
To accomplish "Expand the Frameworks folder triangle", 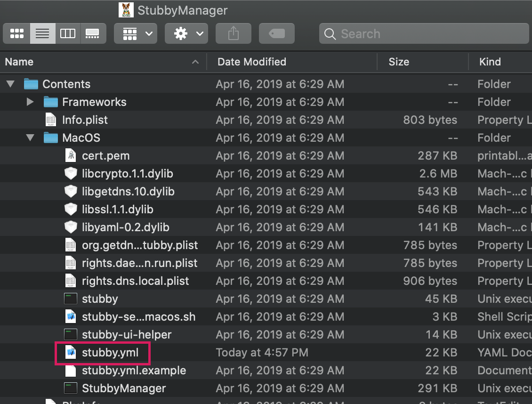I will 30,102.
